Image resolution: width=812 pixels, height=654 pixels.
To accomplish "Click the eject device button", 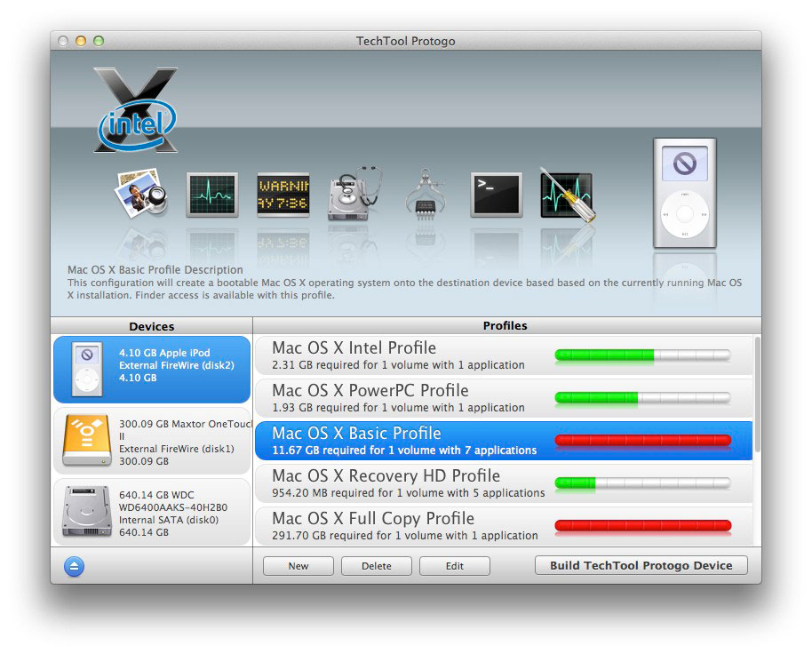I will tap(73, 566).
